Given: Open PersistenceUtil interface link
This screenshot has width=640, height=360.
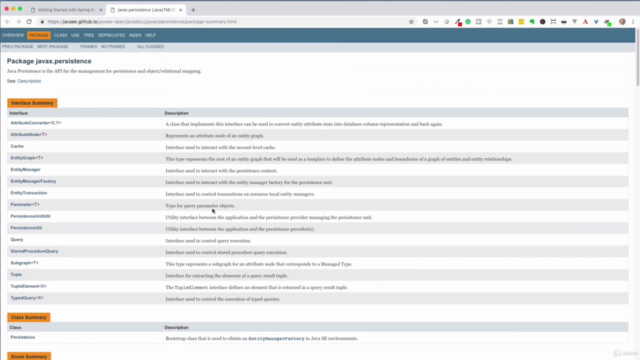Looking at the screenshot, I should [27, 228].
